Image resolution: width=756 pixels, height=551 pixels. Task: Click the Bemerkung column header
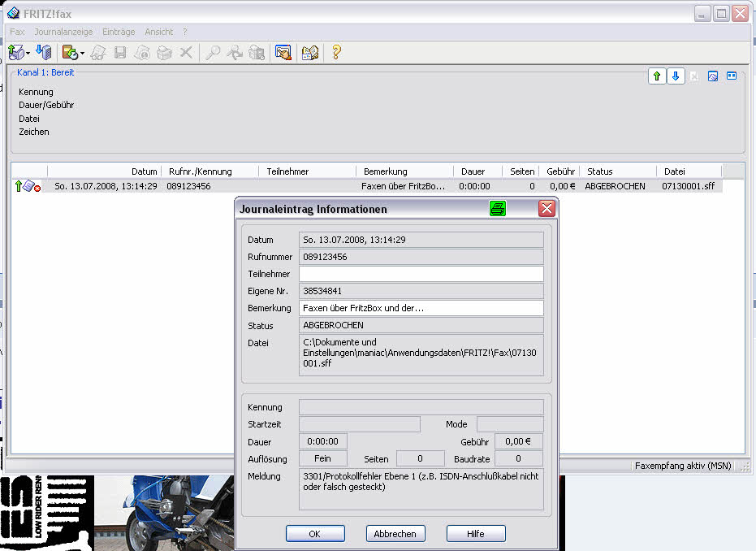tap(405, 171)
